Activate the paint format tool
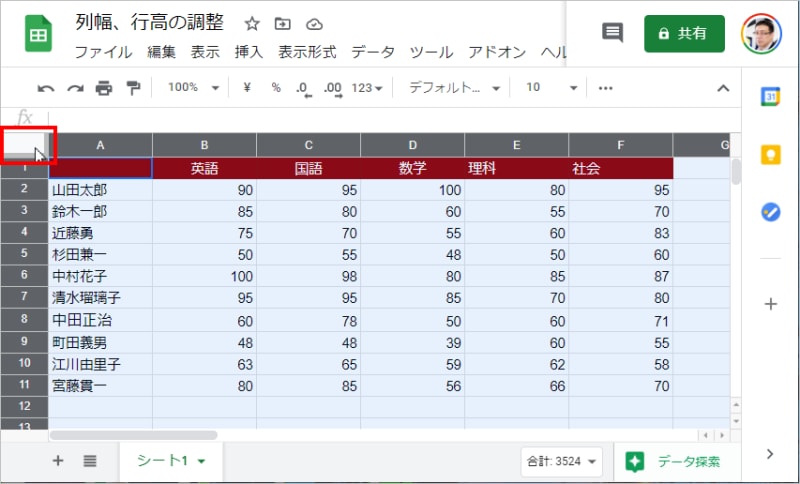 coord(133,88)
